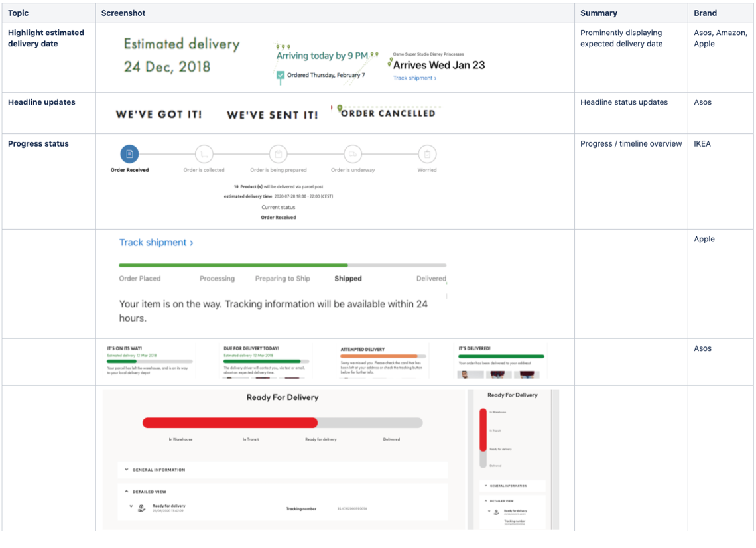Toggle the Ordered Thursday, February 7 checkbox
756x548 pixels.
[x=281, y=76]
